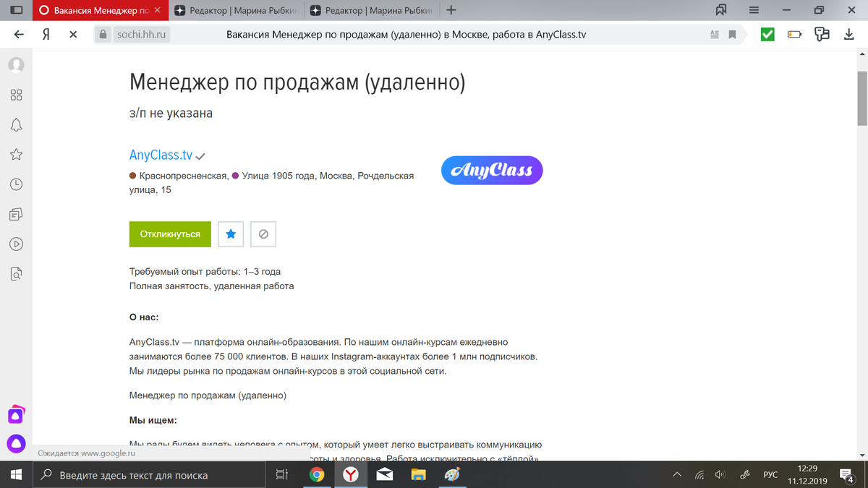Screen dimensions: 868x488
Task: Open the Tableau with the grid icon
Action: tap(16, 94)
